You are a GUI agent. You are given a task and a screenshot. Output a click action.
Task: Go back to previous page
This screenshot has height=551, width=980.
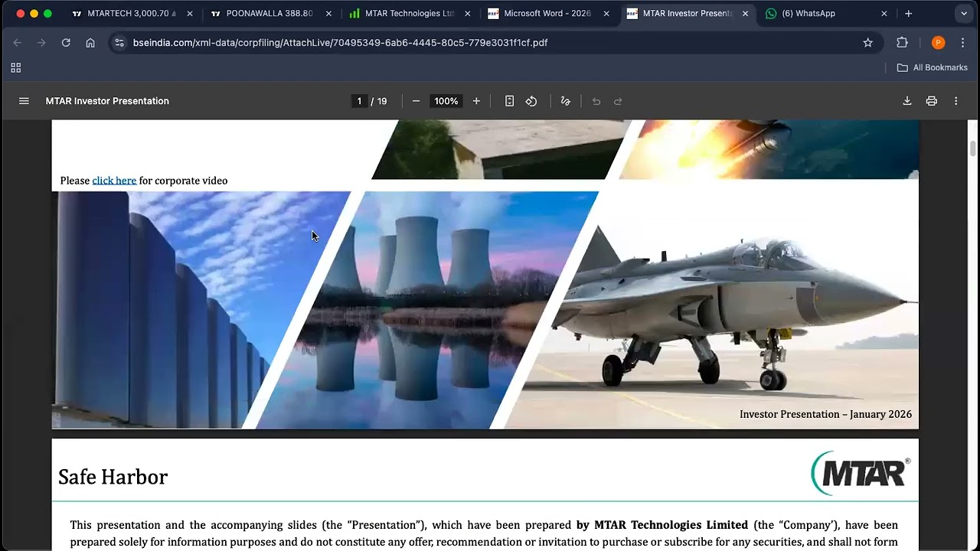(18, 43)
